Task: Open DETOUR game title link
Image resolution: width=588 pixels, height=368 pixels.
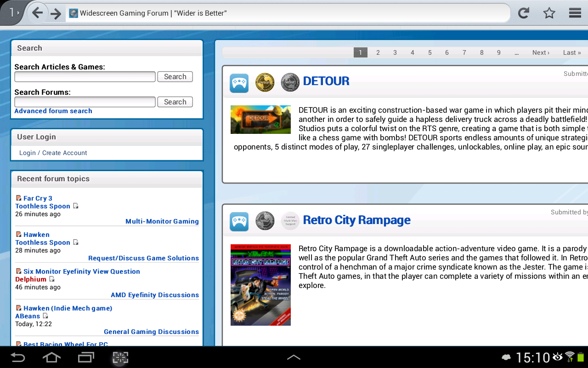Action: coord(326,81)
